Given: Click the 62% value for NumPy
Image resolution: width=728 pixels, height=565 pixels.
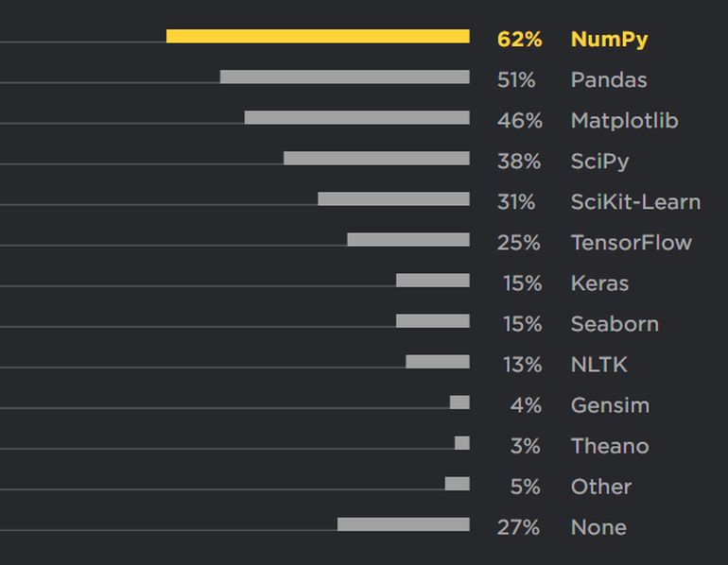Looking at the screenshot, I should [519, 40].
